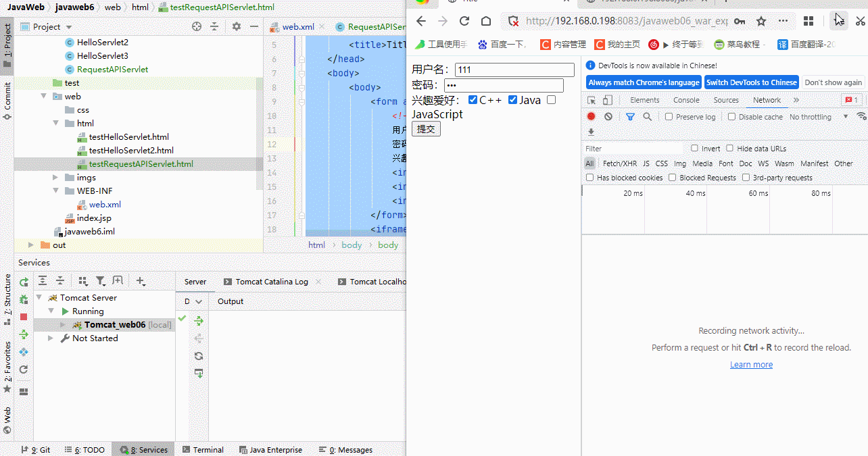Collapse the web folder in project tree

[43, 97]
